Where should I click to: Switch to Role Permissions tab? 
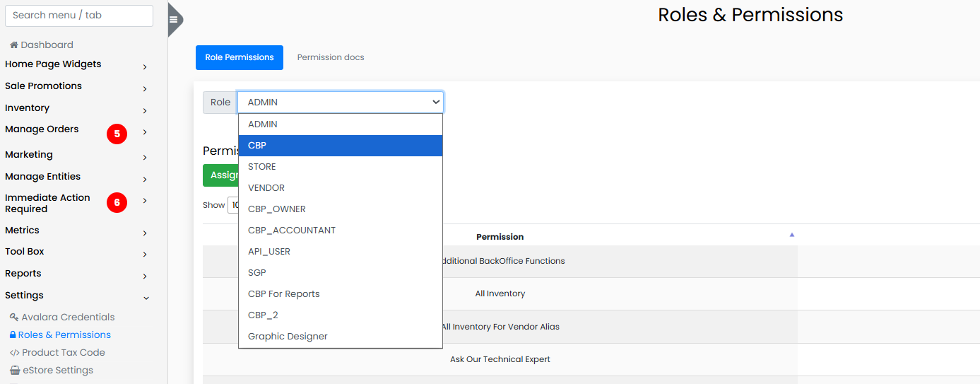coord(240,57)
